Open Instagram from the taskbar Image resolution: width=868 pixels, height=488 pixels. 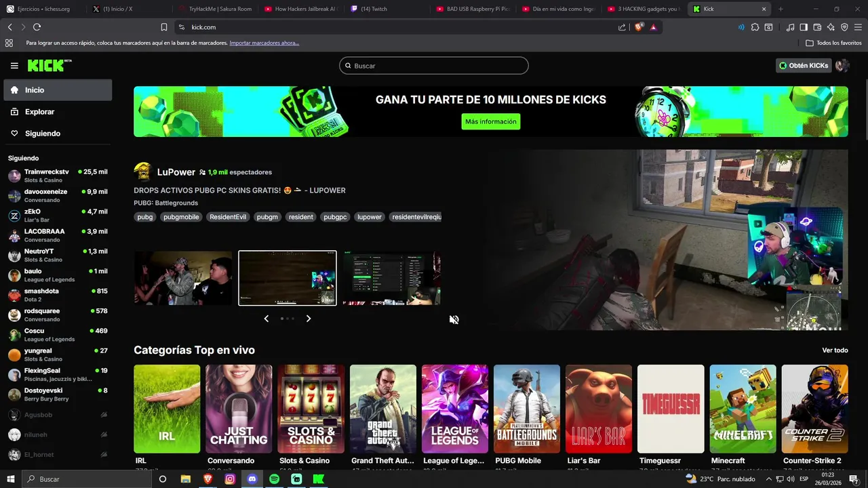point(230,479)
